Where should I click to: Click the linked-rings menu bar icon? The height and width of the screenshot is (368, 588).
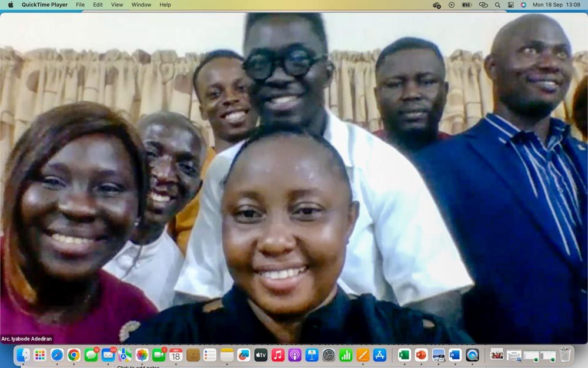(x=483, y=5)
